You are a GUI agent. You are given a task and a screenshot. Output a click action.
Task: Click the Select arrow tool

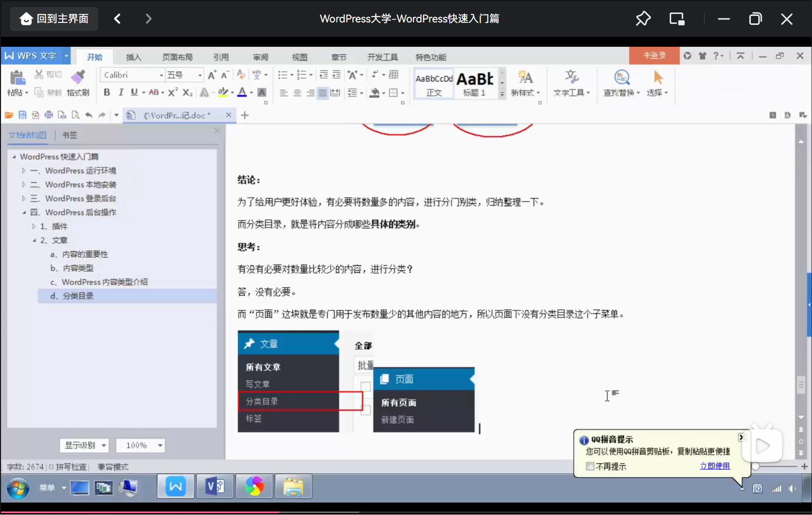(658, 83)
